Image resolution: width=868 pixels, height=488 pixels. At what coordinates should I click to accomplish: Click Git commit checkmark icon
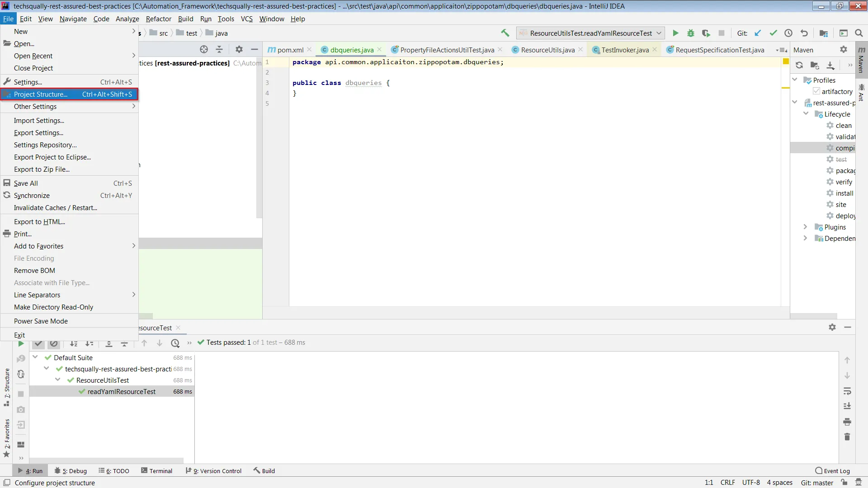774,33
